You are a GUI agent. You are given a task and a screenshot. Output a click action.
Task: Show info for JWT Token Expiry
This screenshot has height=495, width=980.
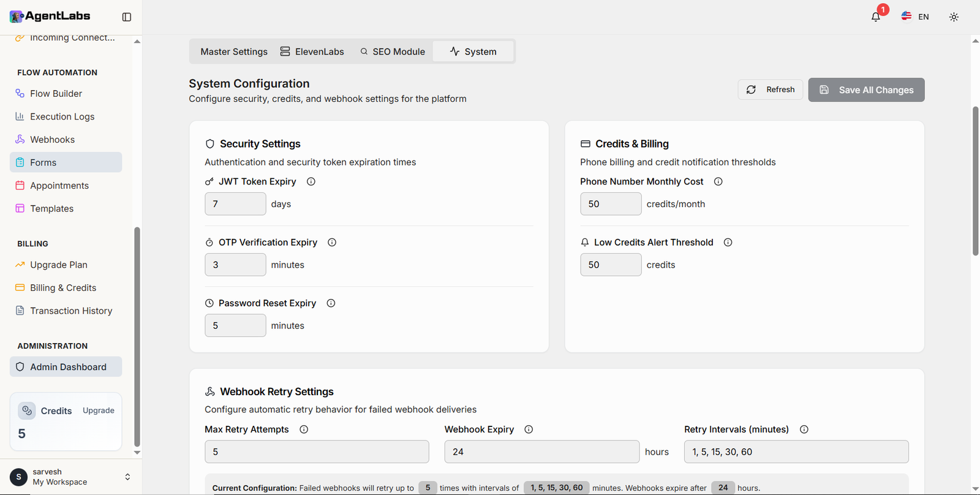coord(311,181)
